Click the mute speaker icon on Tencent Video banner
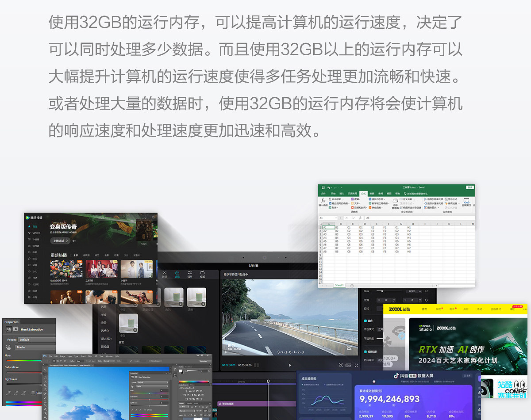 [74, 241]
